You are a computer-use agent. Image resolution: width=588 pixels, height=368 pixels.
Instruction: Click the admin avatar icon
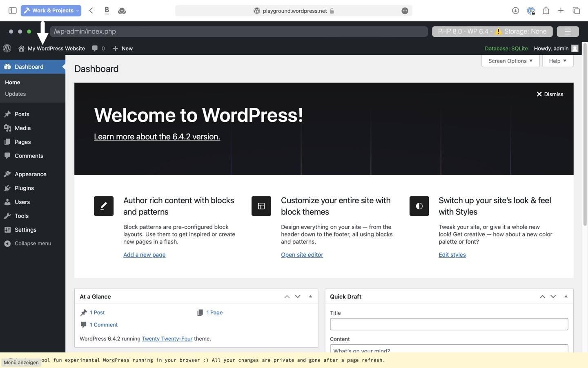(575, 48)
